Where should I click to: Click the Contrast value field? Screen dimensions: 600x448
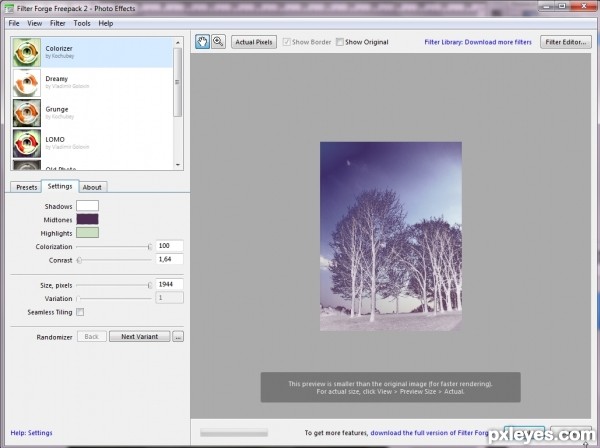click(x=170, y=259)
